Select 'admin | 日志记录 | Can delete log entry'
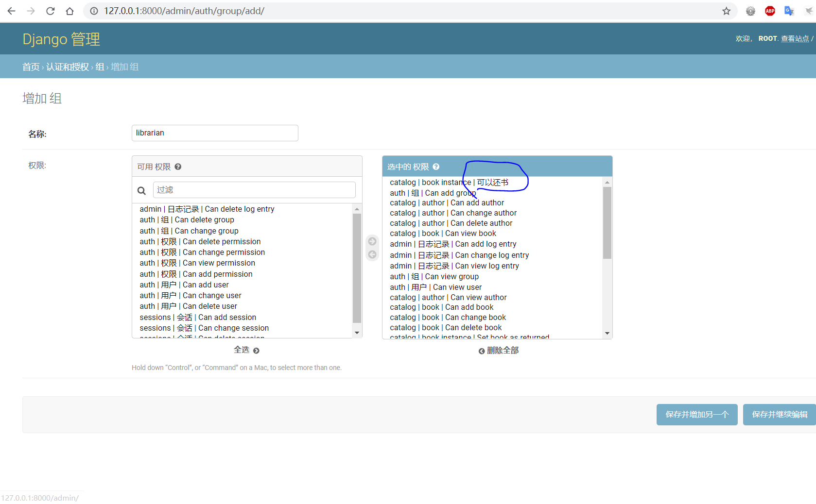 pyautogui.click(x=242, y=209)
